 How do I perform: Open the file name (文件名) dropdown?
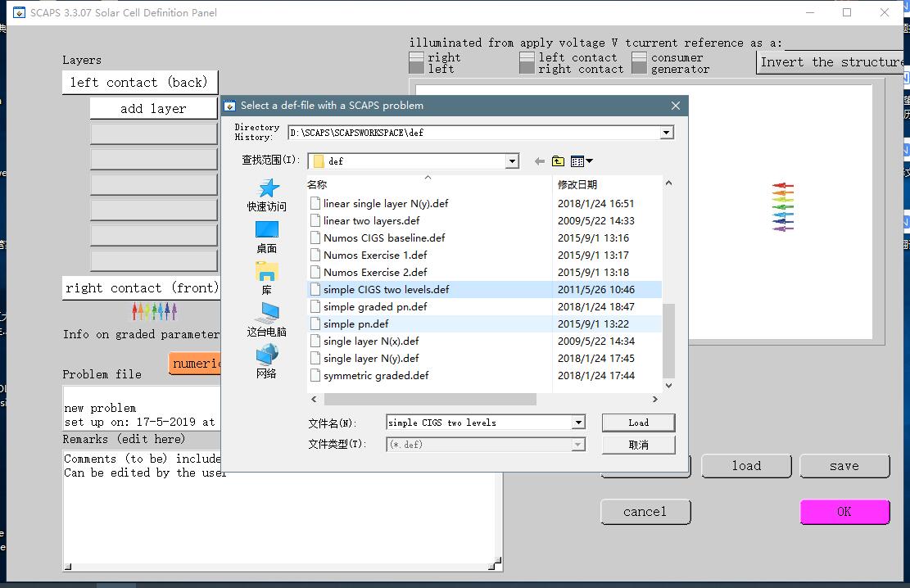[x=578, y=423]
